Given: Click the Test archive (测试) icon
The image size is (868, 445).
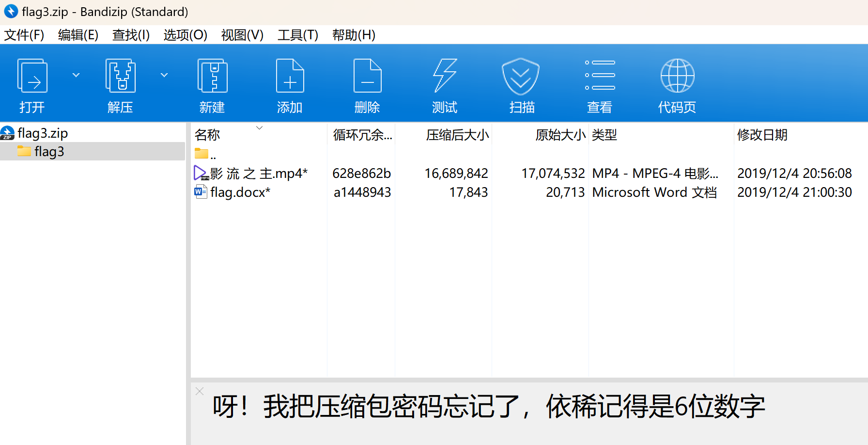Looking at the screenshot, I should (x=445, y=76).
